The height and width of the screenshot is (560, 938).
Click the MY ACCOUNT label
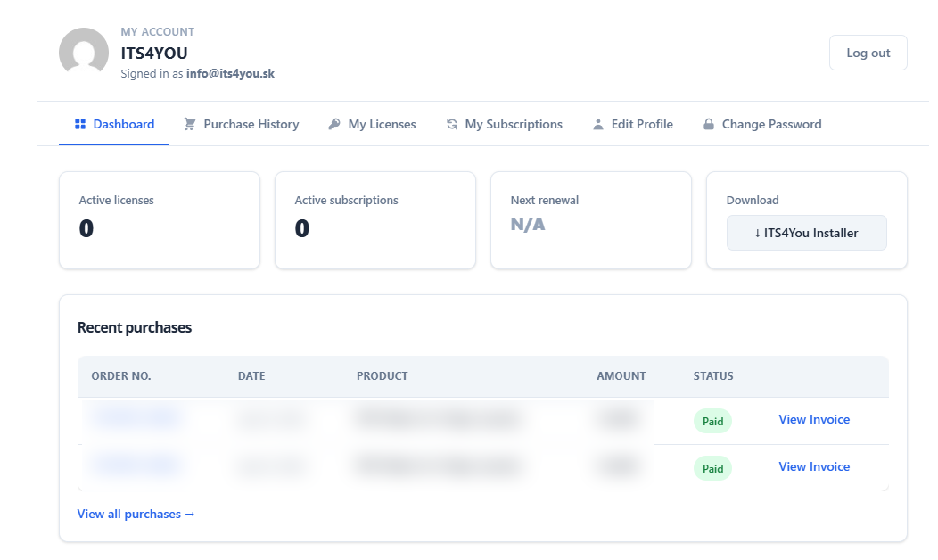click(x=157, y=32)
